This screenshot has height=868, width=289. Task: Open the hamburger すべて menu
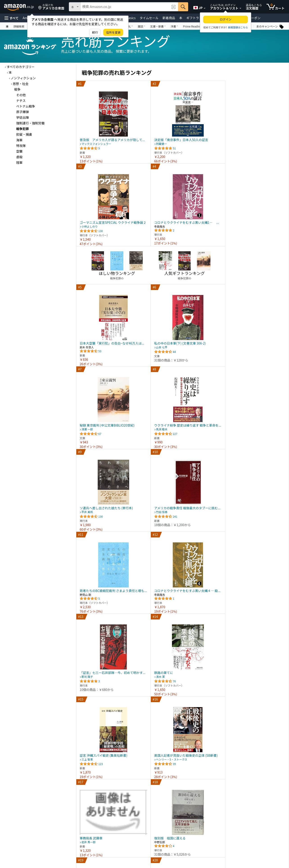[11, 18]
